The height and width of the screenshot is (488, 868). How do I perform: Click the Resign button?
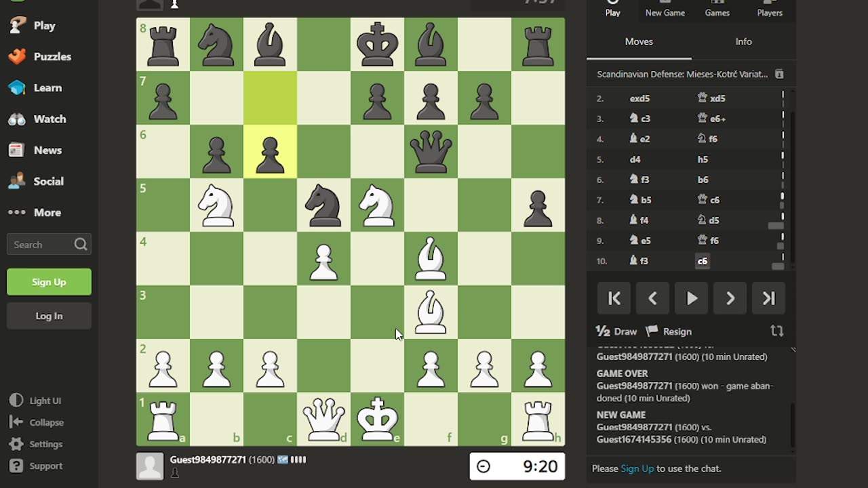[x=669, y=331]
